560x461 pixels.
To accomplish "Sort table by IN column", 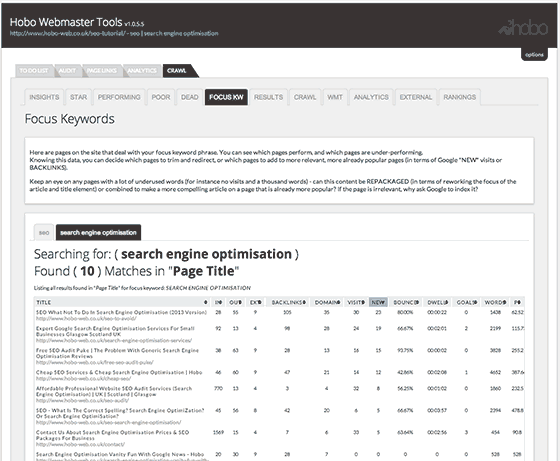I will pos(218,302).
